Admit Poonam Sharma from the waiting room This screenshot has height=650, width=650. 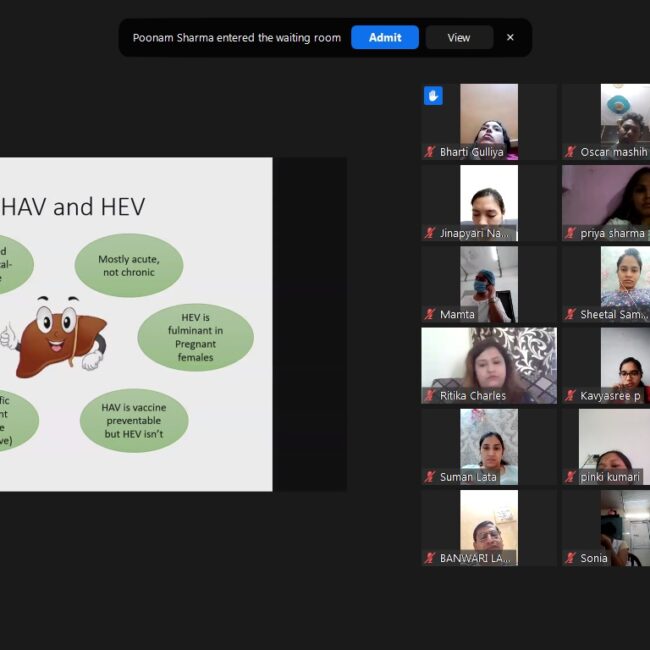385,38
